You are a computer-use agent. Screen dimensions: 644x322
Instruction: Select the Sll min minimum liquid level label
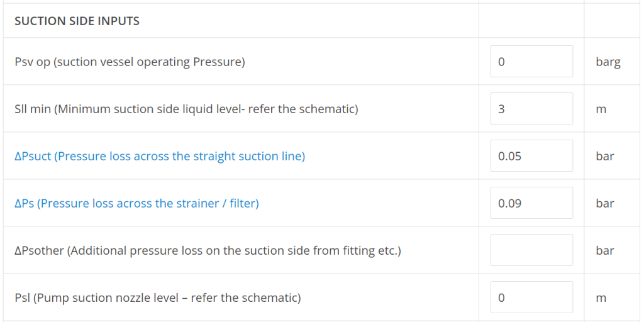(x=186, y=109)
